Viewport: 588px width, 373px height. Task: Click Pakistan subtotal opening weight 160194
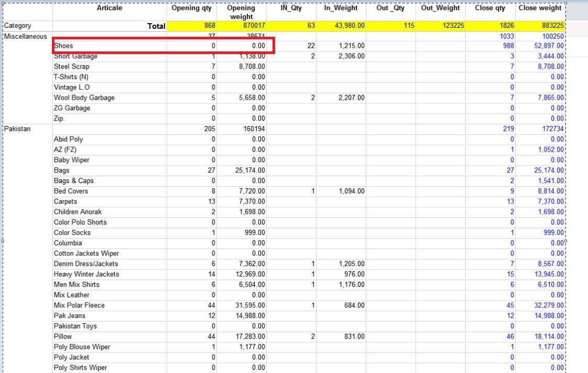click(x=254, y=129)
